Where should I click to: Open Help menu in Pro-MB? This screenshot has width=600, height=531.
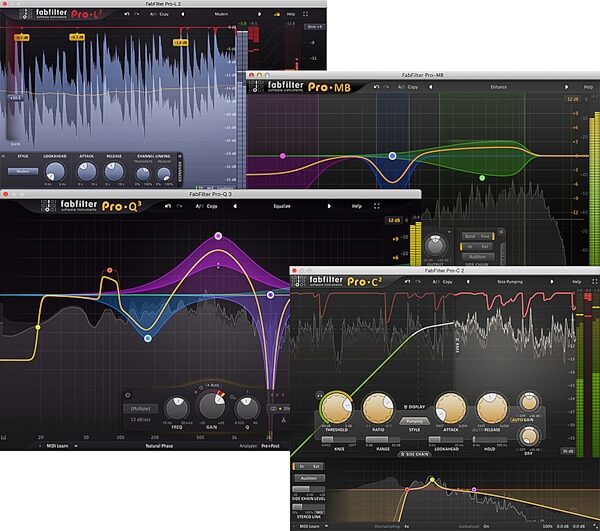[588, 87]
